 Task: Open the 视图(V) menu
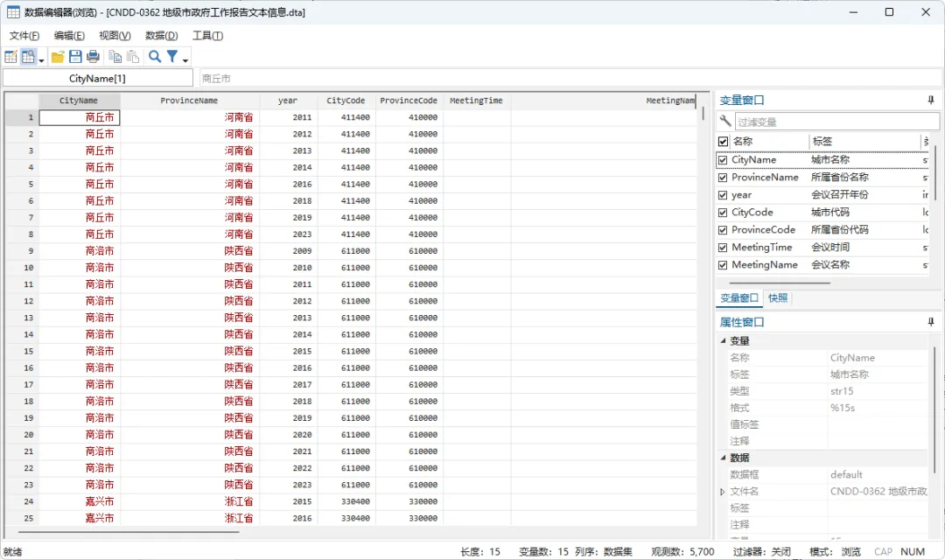tap(115, 36)
